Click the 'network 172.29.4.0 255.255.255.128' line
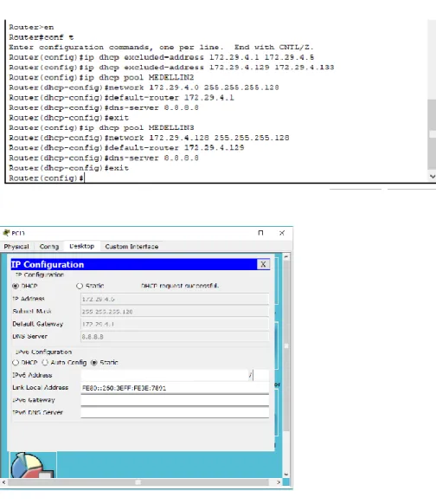 144,87
